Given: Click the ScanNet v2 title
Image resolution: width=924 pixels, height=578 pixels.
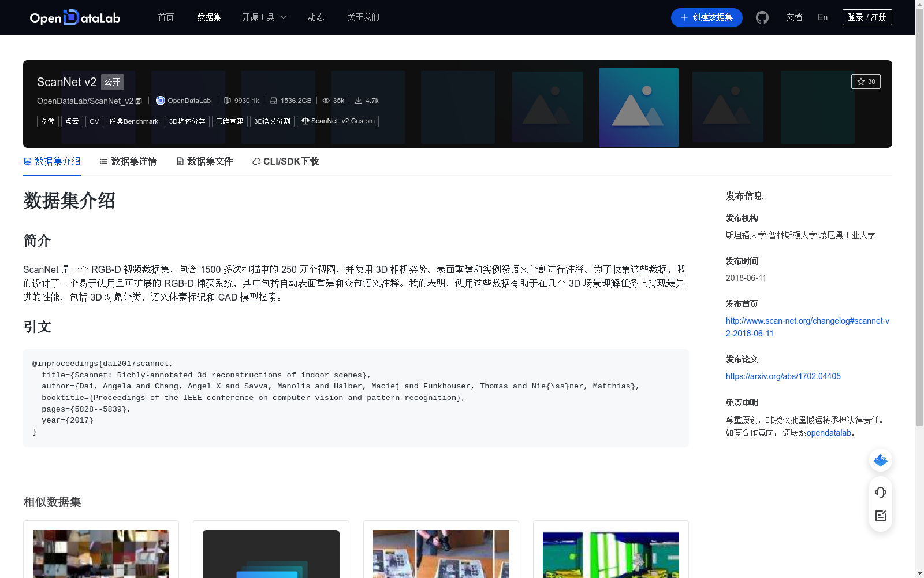Looking at the screenshot, I should (x=66, y=82).
